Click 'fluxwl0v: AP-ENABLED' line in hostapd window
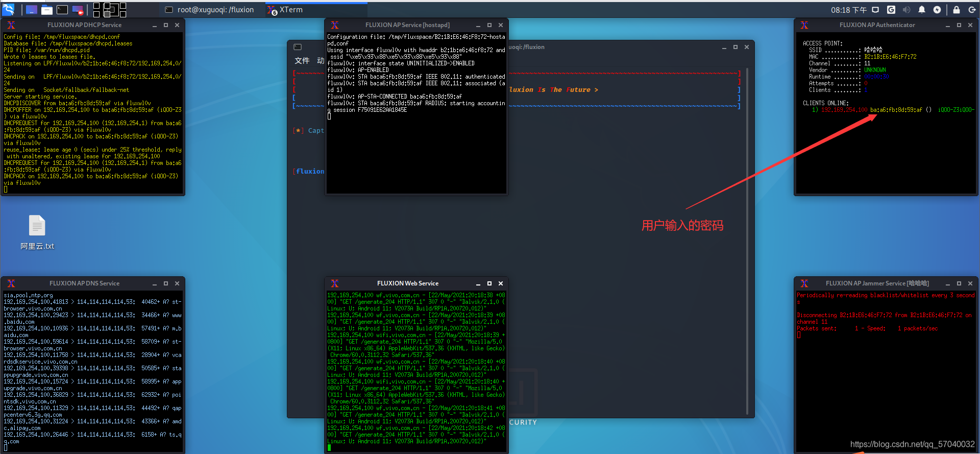The width and height of the screenshot is (980, 454). (358, 70)
